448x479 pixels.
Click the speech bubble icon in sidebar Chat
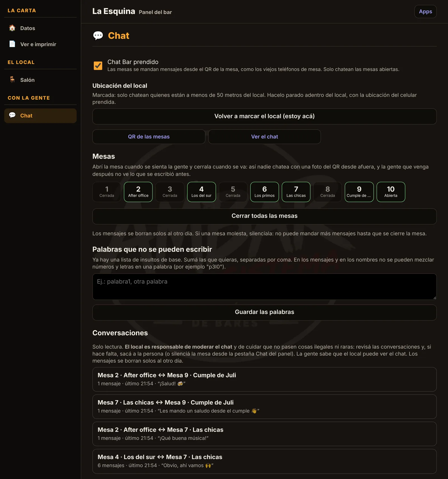[12, 115]
